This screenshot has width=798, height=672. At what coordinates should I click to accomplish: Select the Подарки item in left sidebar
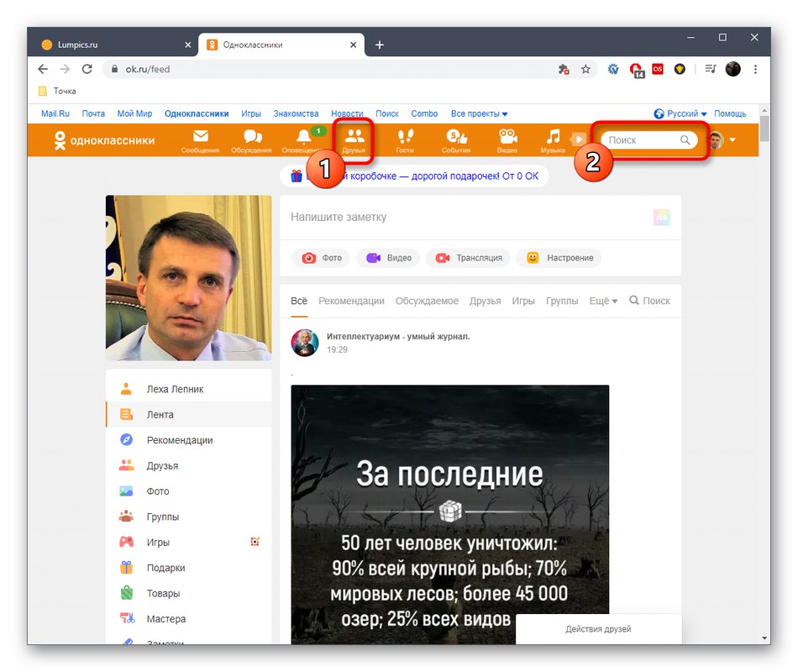point(165,567)
